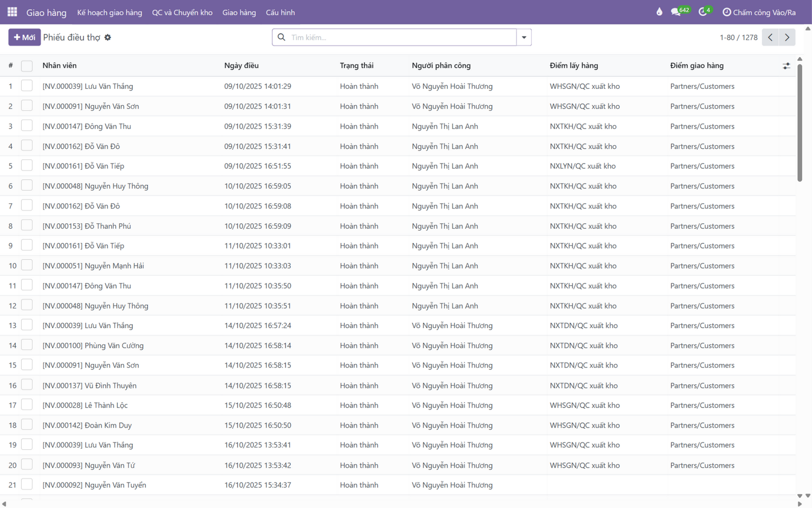
Task: Open the optional columns adjust icon
Action: click(x=786, y=66)
